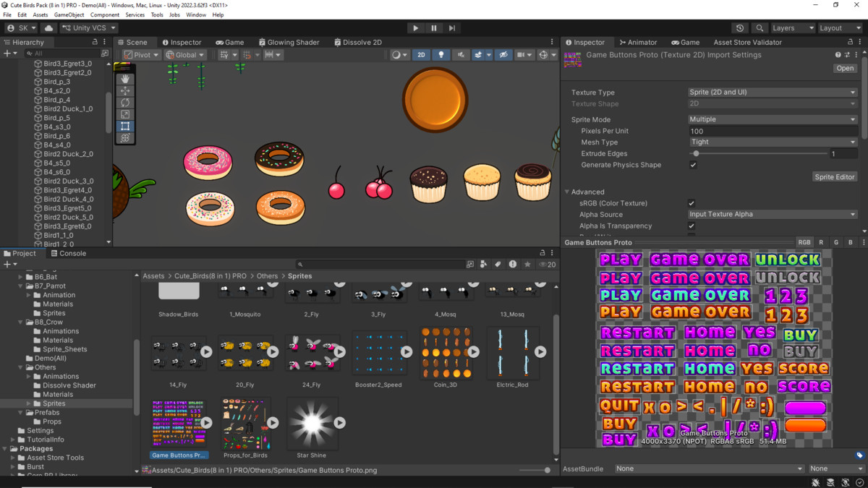Open the GameObject menu

tap(69, 14)
